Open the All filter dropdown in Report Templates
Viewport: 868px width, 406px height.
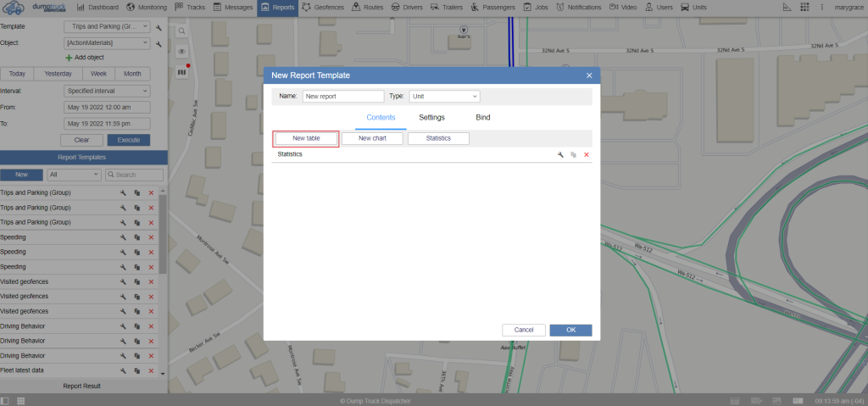click(74, 175)
